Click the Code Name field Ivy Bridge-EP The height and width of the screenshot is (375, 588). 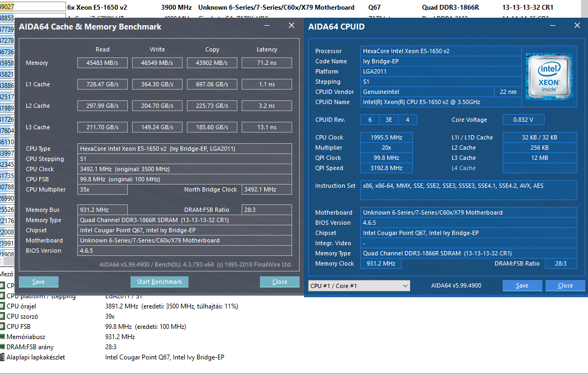(x=441, y=61)
